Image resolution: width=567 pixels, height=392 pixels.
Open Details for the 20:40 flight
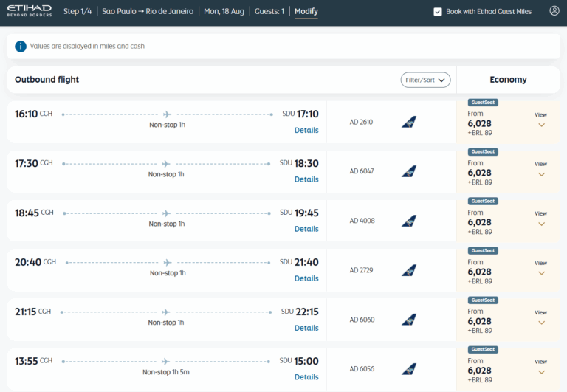[306, 278]
